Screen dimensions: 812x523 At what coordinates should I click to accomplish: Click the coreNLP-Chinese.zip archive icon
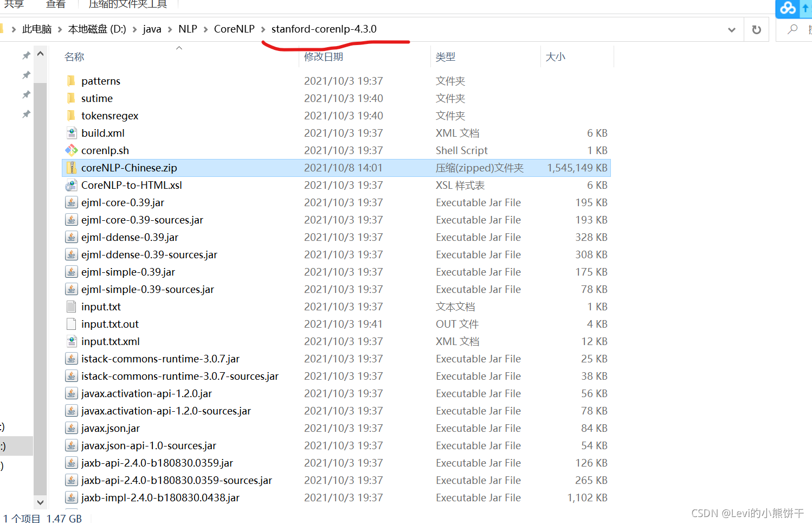tap(71, 168)
